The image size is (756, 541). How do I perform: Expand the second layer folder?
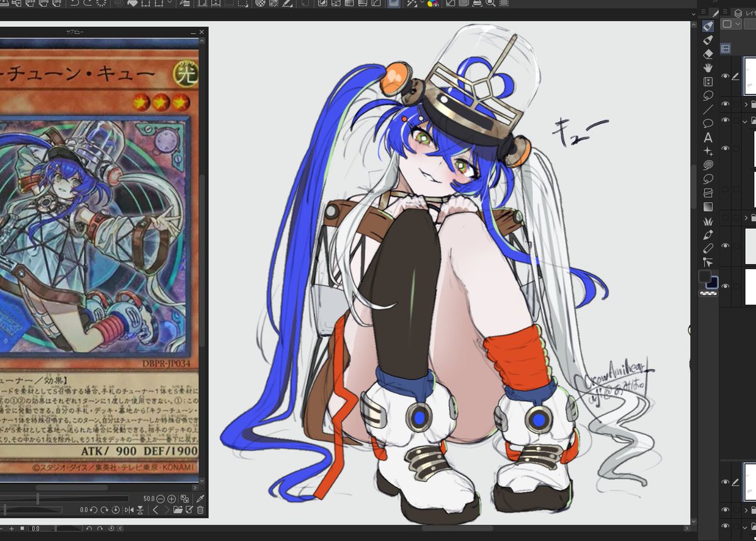(747, 105)
